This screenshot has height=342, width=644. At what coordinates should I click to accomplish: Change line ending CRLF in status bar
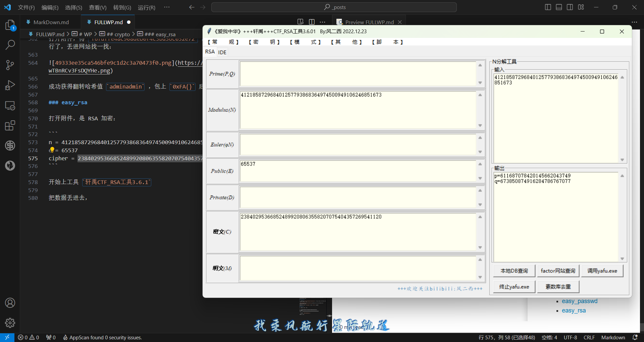point(589,338)
